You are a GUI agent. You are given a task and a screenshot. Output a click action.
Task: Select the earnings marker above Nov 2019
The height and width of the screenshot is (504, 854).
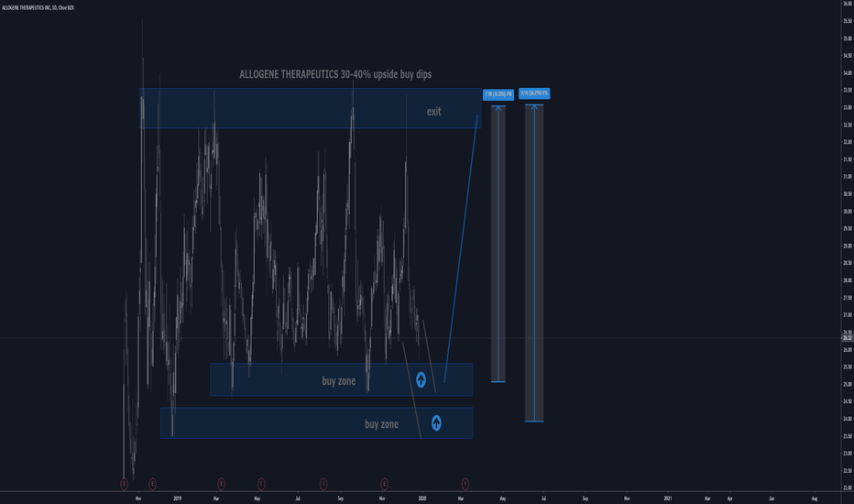[x=385, y=483]
